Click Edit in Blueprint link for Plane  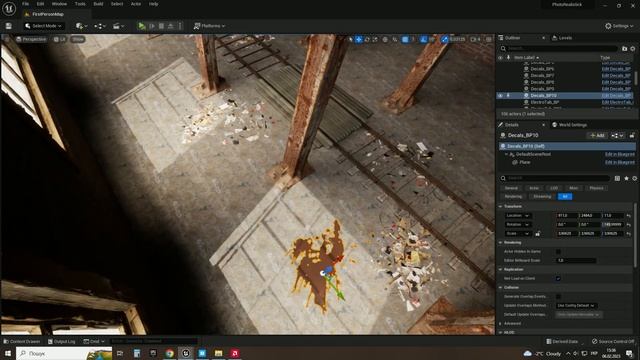620,162
